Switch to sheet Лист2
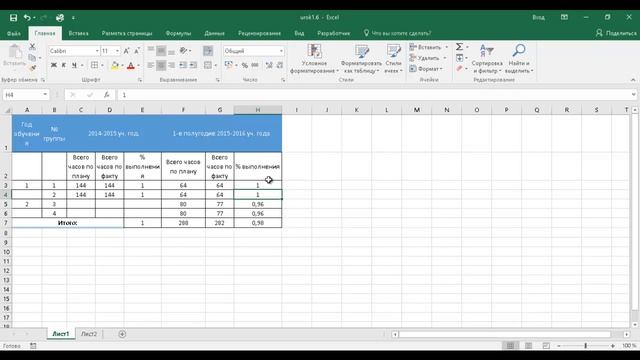 (89, 334)
